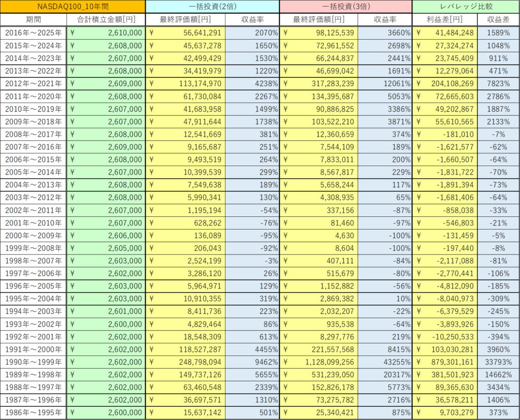
Task: Select the 収益差 column header
Action: pos(498,20)
